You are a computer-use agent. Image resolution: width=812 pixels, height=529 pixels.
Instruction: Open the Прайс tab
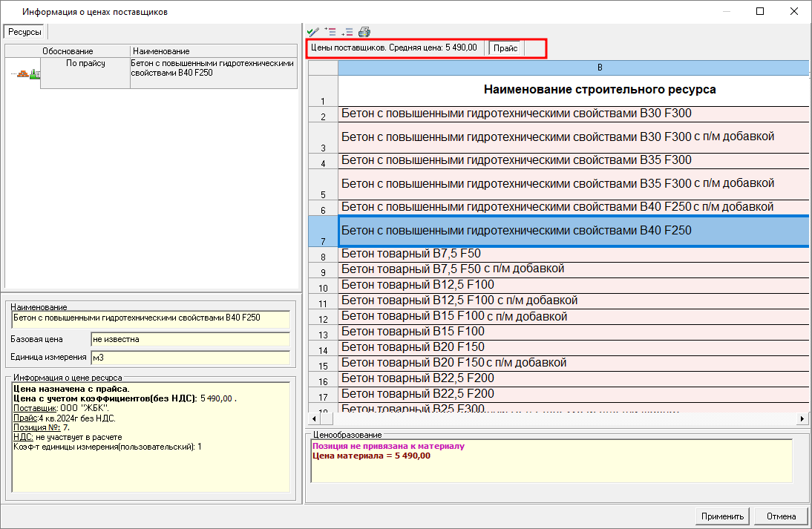(x=506, y=47)
